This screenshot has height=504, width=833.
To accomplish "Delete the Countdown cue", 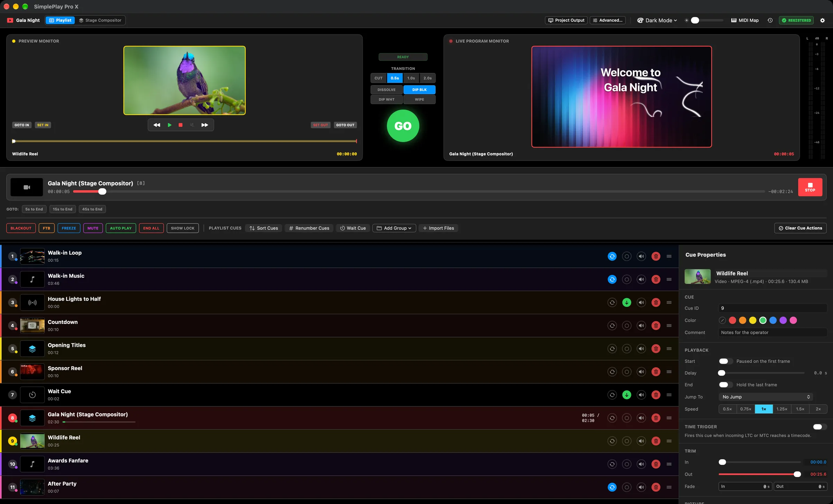I will pyautogui.click(x=656, y=326).
